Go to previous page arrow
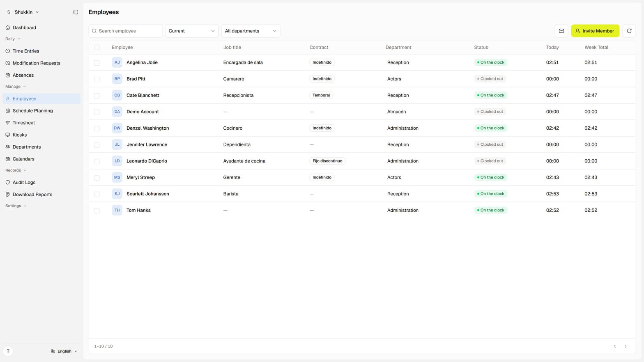 point(615,346)
